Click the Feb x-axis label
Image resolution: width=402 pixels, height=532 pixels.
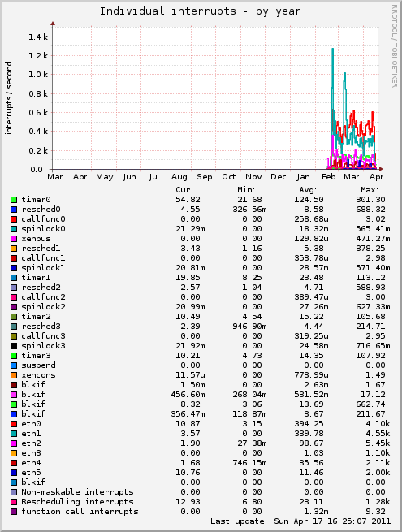point(328,177)
